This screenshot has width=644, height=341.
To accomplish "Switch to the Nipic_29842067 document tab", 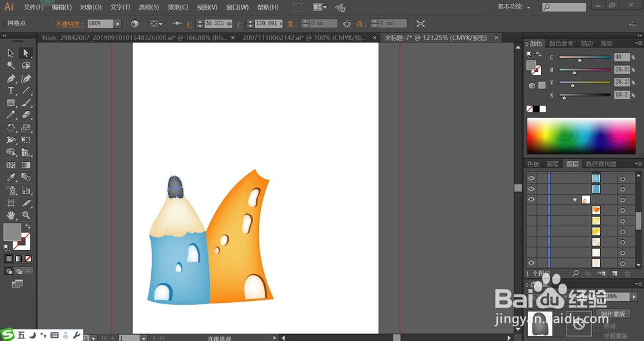I will pos(135,37).
